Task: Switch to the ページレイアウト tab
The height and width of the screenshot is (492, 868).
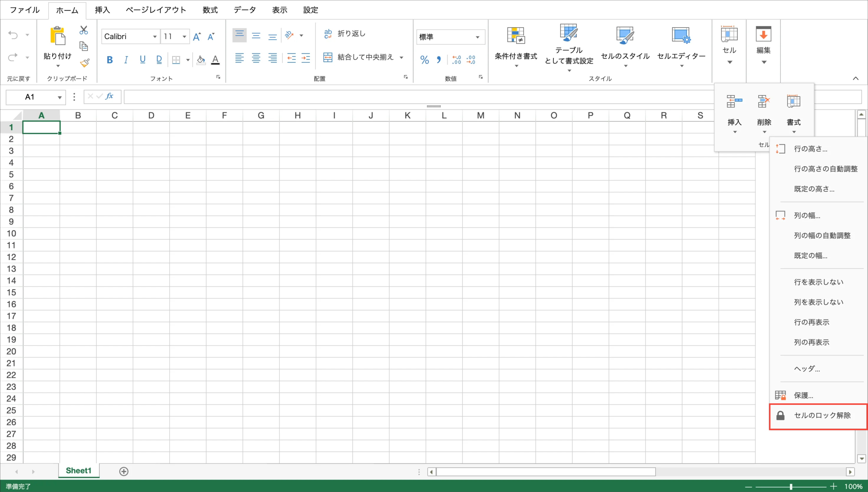Action: click(x=156, y=10)
